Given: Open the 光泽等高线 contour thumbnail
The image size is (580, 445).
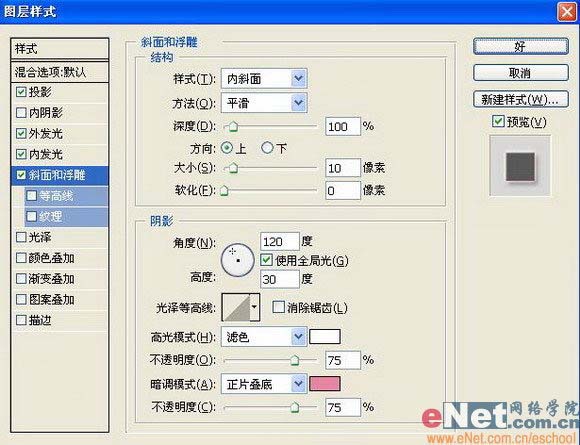Looking at the screenshot, I should [x=236, y=307].
